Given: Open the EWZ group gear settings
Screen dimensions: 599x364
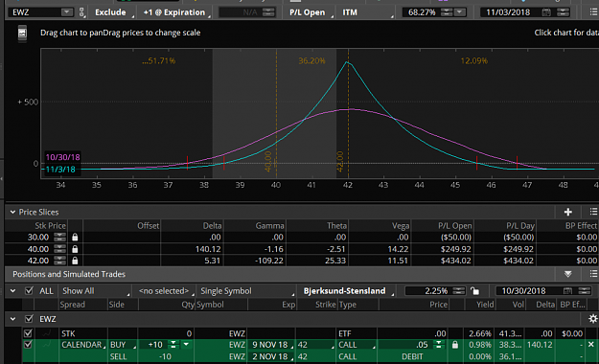Looking at the screenshot, I should (592, 319).
